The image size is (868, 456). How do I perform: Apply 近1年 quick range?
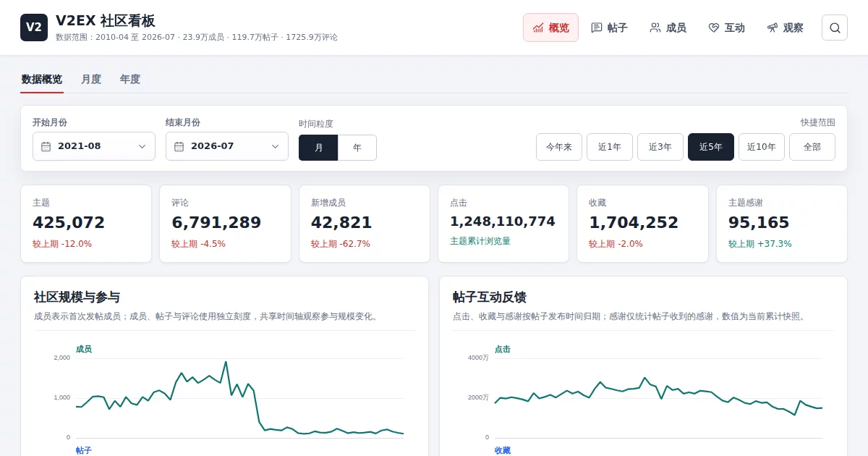[610, 147]
